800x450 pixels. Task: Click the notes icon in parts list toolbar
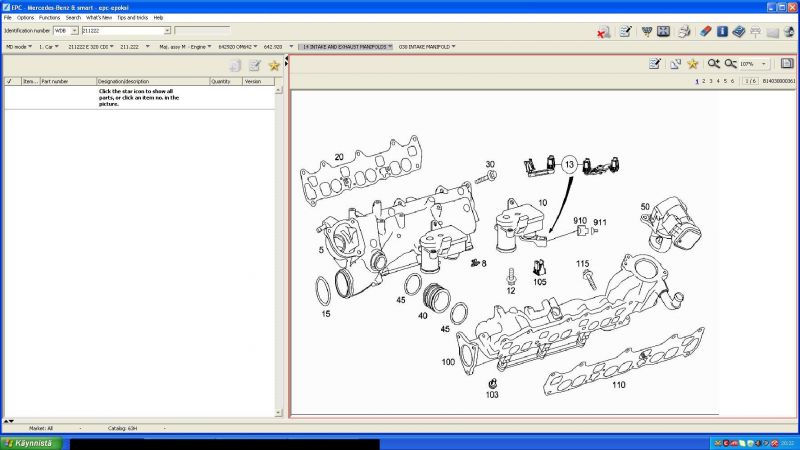click(255, 65)
